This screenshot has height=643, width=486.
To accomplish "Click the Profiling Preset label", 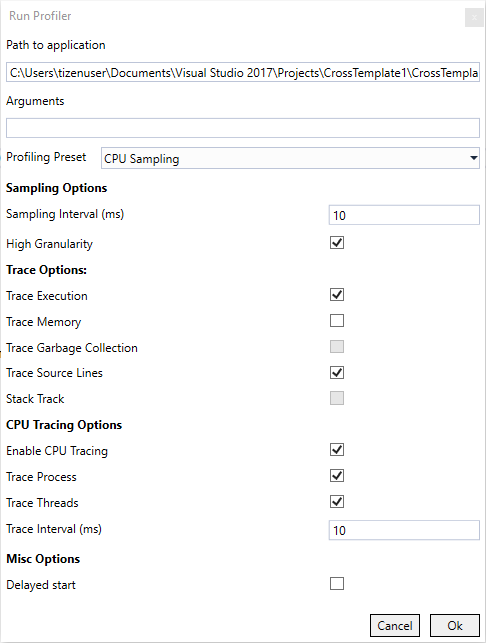I will tap(46, 157).
